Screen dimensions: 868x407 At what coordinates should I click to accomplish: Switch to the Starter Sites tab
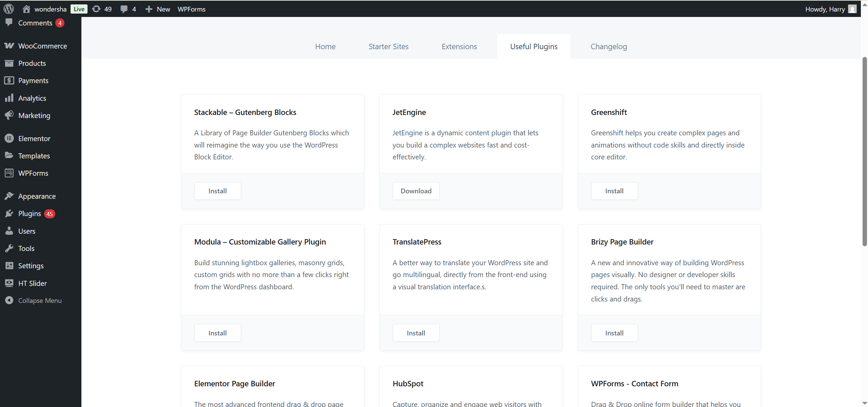[x=388, y=46]
